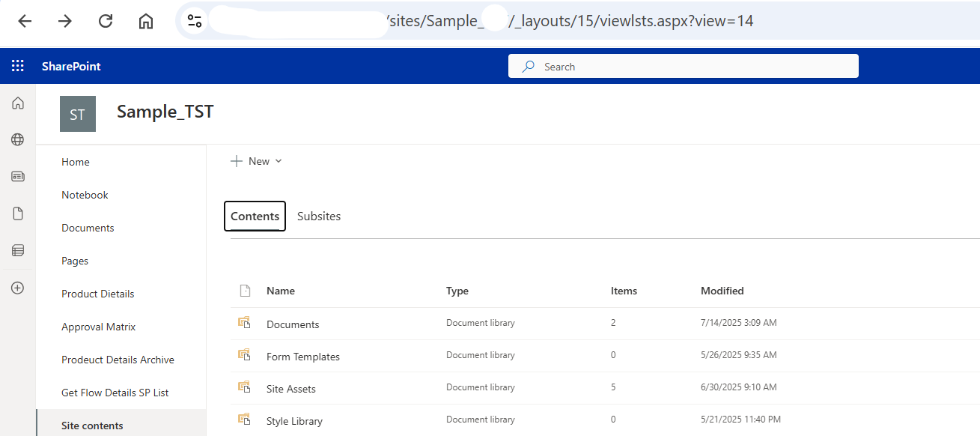Image resolution: width=980 pixels, height=436 pixels.
Task: Open the Style Library link
Action: tap(294, 421)
